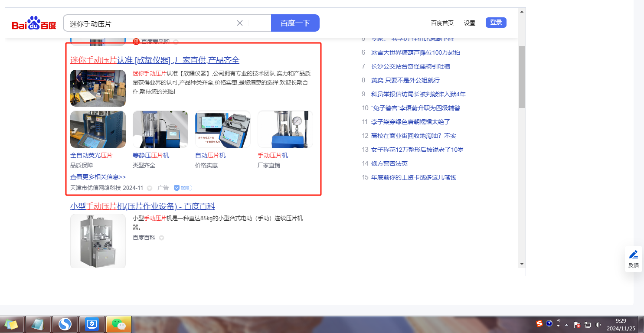Click the 登录 login button
Viewport: 644px width, 333px height.
point(496,23)
